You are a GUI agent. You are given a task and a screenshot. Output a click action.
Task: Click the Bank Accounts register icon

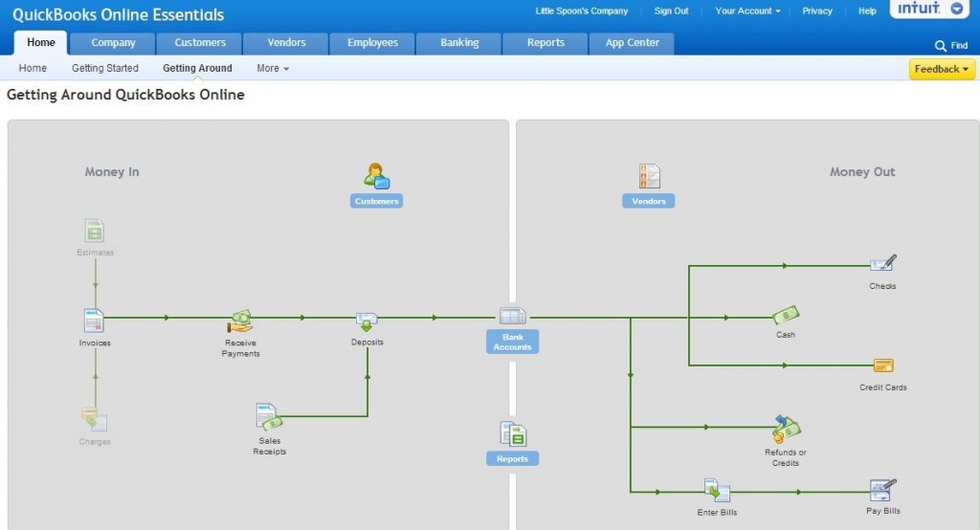(513, 316)
